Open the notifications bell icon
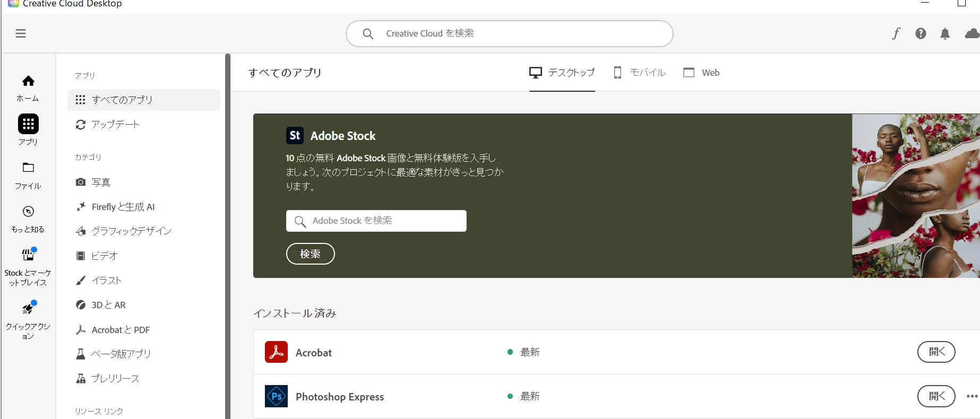Image resolution: width=980 pixels, height=419 pixels. click(945, 34)
